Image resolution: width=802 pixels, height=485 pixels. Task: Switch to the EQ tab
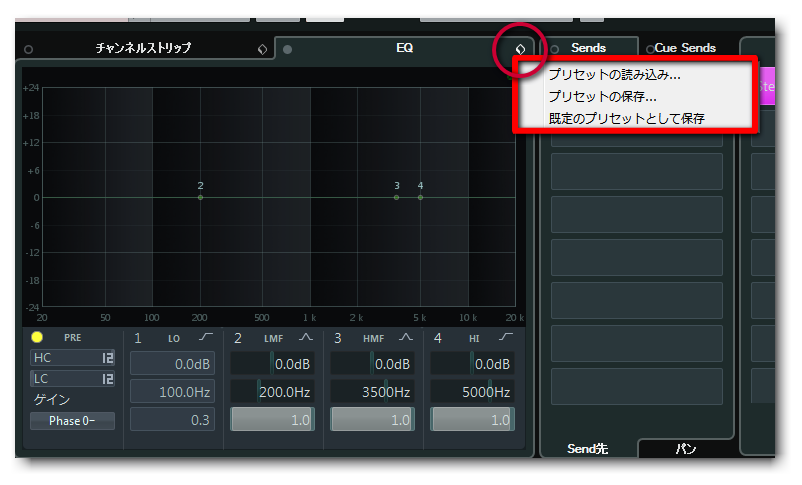404,48
